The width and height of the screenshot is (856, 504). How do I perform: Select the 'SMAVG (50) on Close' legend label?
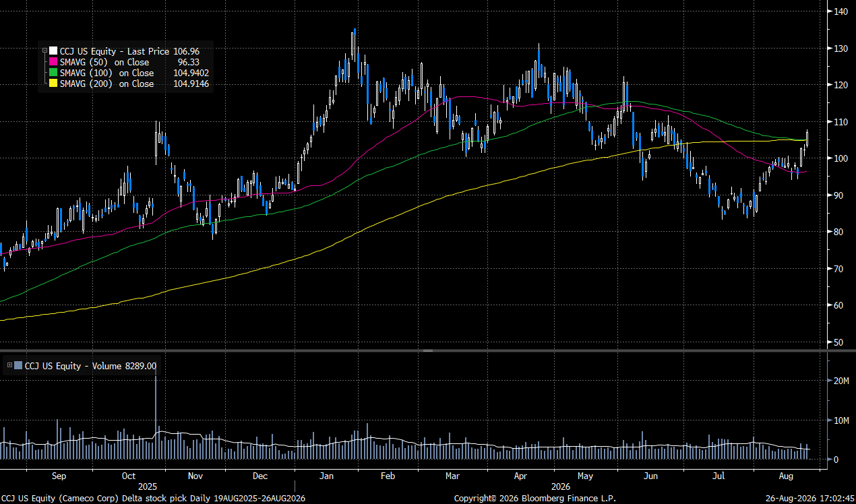[104, 62]
